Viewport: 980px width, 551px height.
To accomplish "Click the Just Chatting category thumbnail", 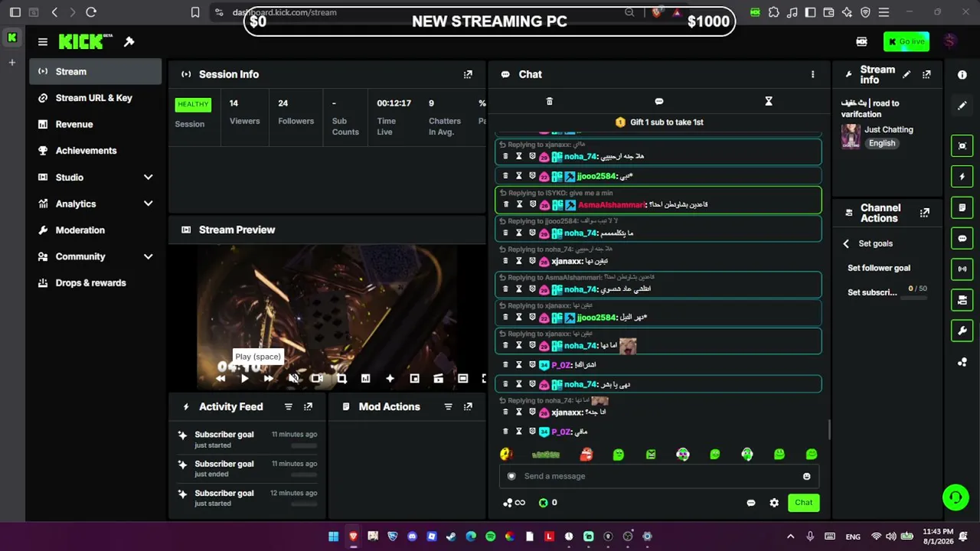I will pyautogui.click(x=851, y=136).
